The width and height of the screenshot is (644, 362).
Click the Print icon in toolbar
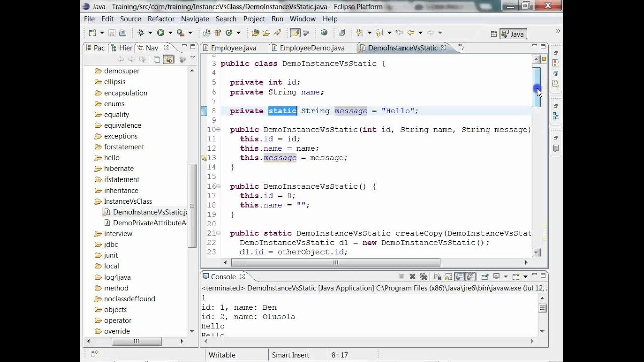pos(122,33)
